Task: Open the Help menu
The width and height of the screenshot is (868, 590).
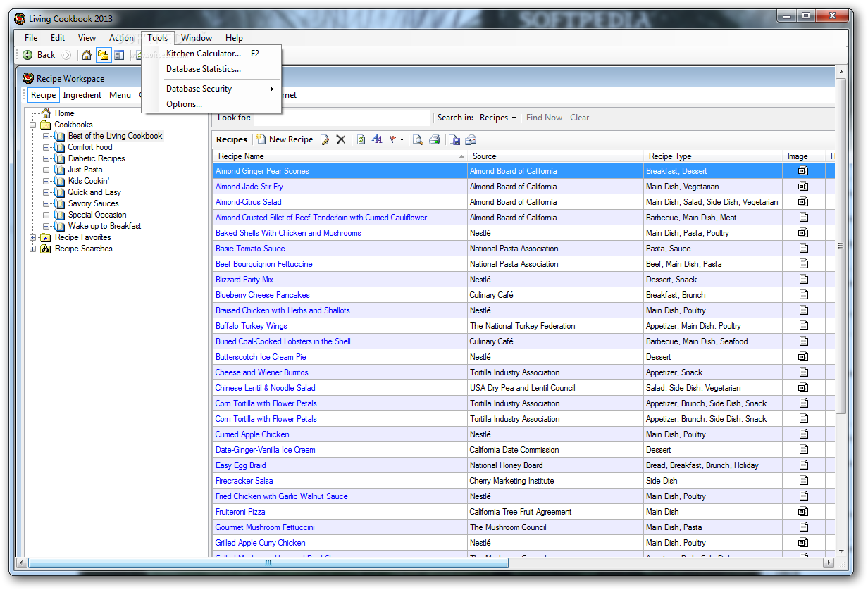Action: [234, 38]
